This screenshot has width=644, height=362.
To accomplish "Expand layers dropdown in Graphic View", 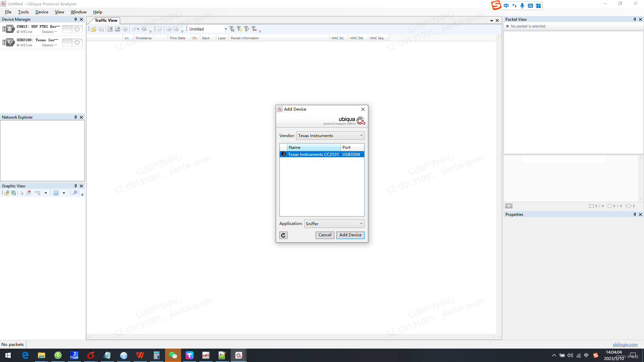I will [x=64, y=193].
